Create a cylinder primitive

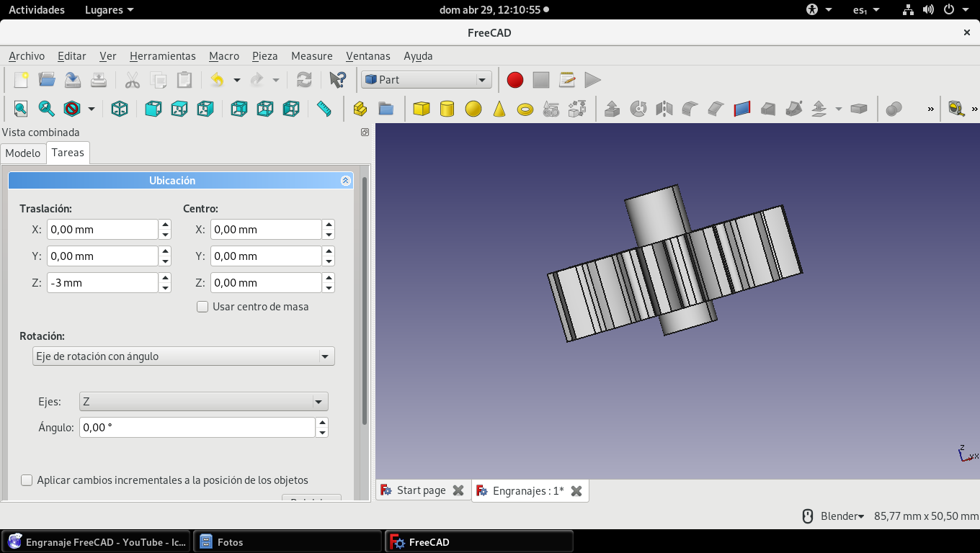[447, 109]
